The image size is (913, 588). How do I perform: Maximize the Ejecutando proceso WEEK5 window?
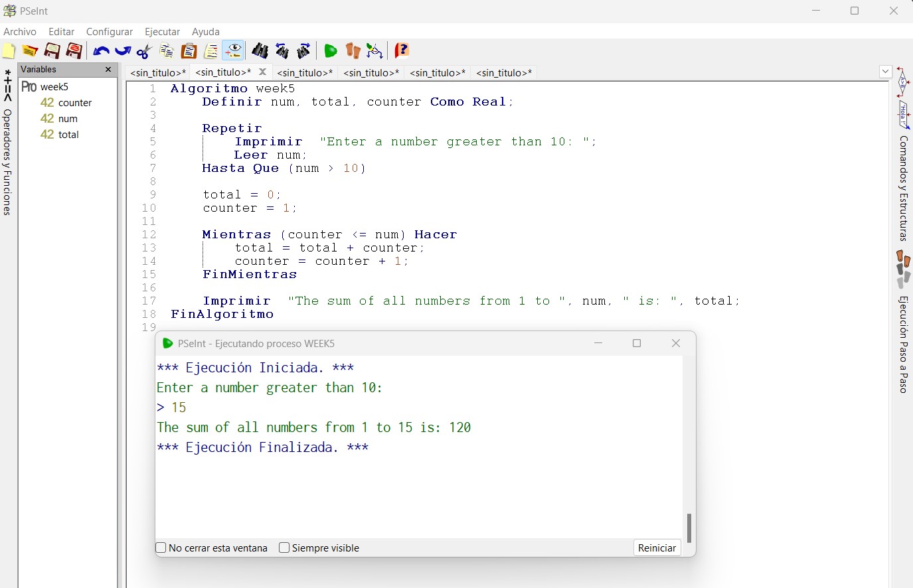click(637, 343)
